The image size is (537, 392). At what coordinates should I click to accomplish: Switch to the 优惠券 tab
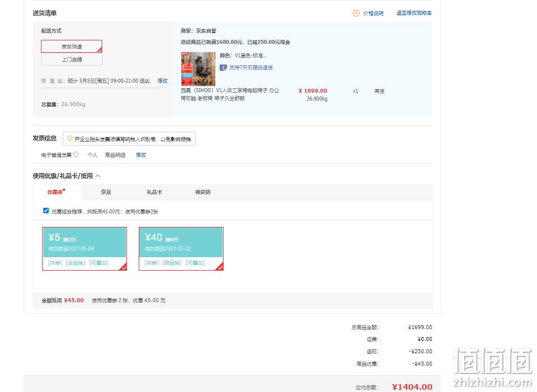[57, 192]
